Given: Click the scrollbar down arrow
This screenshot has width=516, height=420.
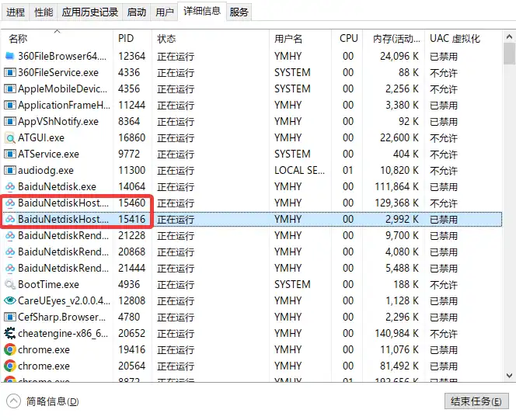Looking at the screenshot, I should [509, 375].
